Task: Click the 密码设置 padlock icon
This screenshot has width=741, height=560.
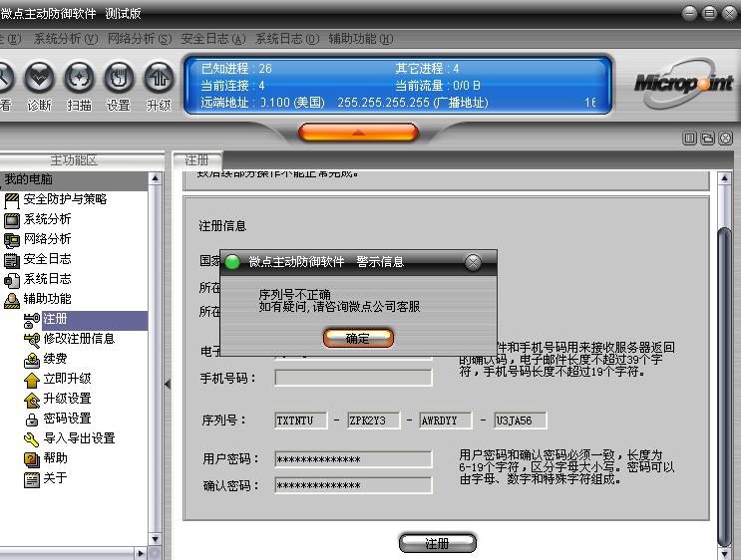Action: pos(32,420)
